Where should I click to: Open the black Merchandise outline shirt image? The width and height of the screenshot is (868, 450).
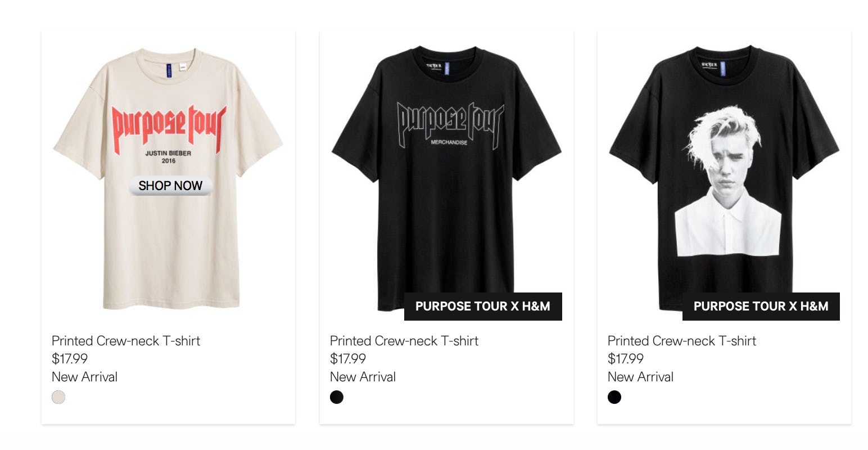pyautogui.click(x=446, y=178)
